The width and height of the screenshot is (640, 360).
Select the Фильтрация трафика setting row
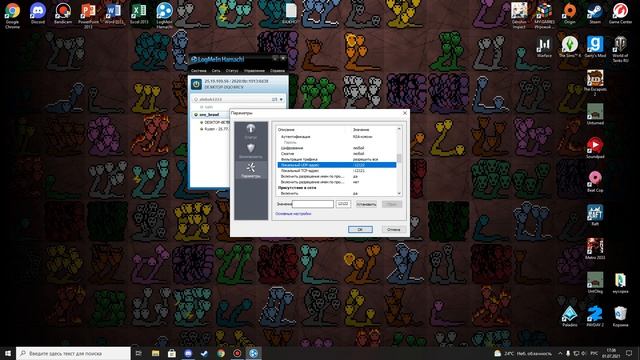point(336,159)
